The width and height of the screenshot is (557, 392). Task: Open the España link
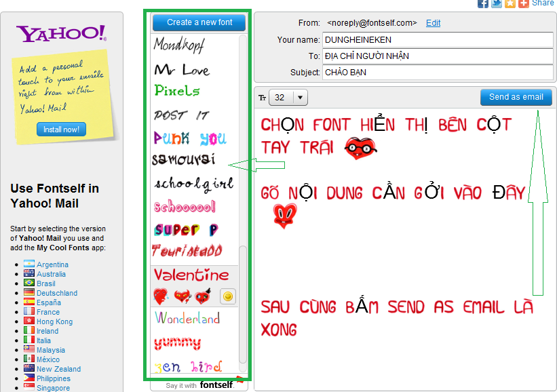point(49,302)
